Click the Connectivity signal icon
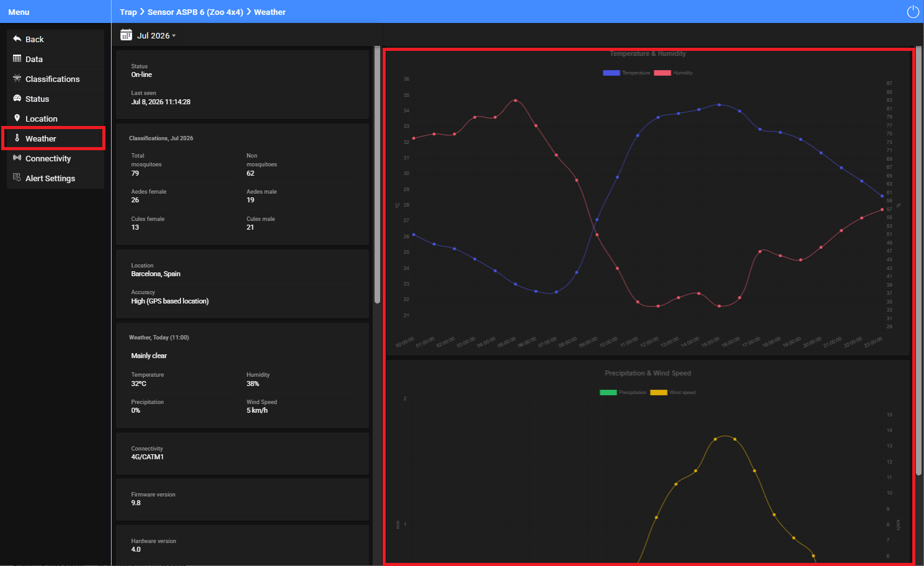 [x=17, y=158]
